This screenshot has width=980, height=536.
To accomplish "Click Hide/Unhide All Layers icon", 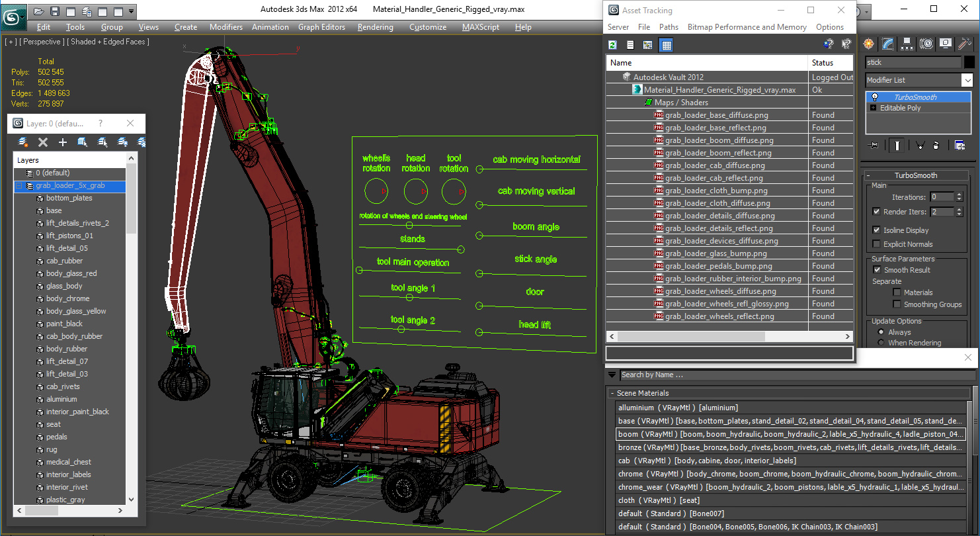I will click(x=122, y=142).
